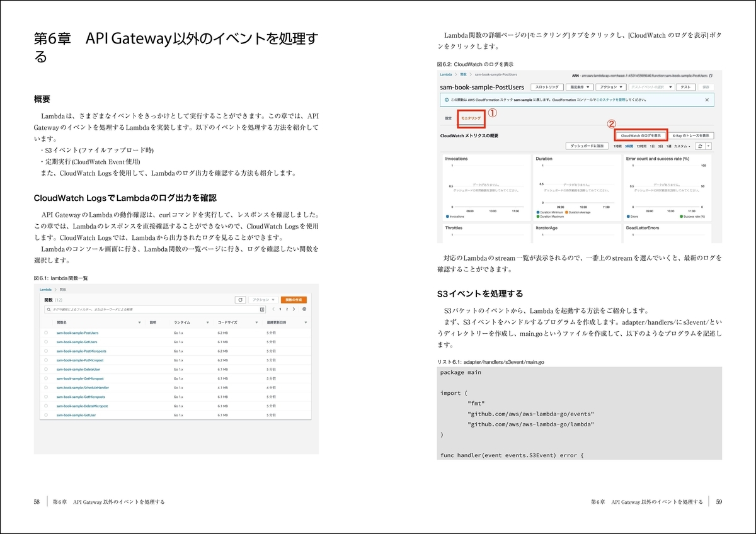Click the green Duration Maximum legend marker

[x=537, y=216]
